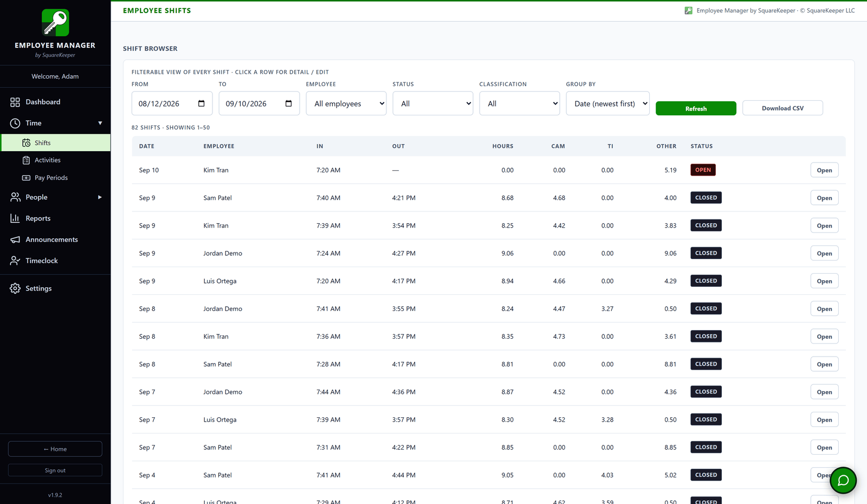Image resolution: width=867 pixels, height=504 pixels.
Task: Click the Time clock icon in sidebar
Action: [x=15, y=123]
